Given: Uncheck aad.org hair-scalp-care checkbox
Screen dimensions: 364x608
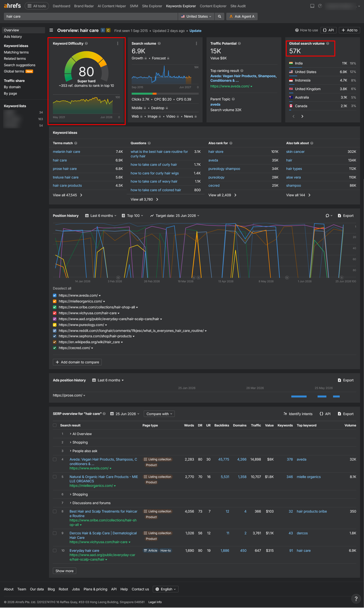Looking at the screenshot, I should [x=55, y=319].
